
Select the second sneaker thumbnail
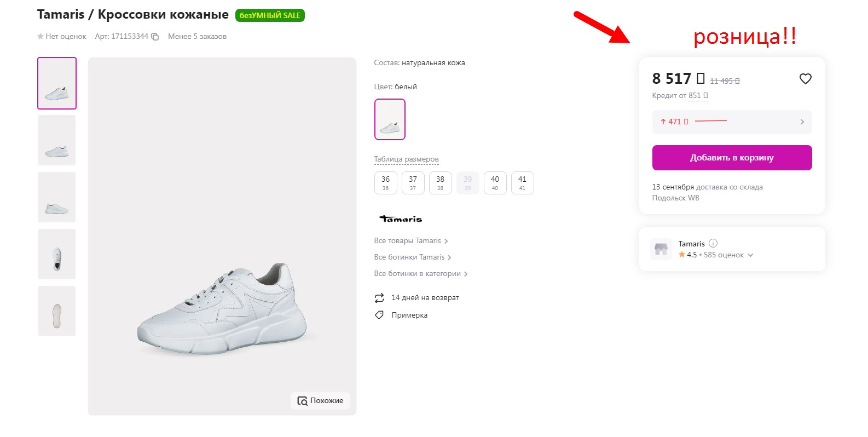57,140
